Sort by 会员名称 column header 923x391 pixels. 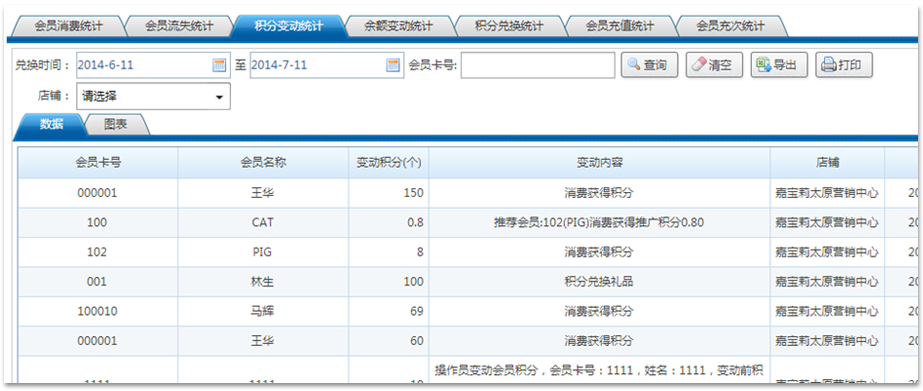[x=263, y=163]
